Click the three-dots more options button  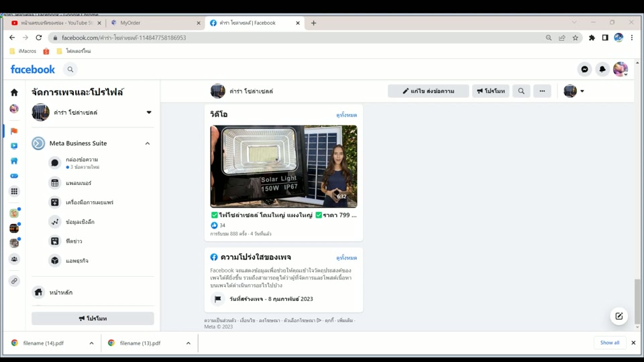click(x=542, y=91)
